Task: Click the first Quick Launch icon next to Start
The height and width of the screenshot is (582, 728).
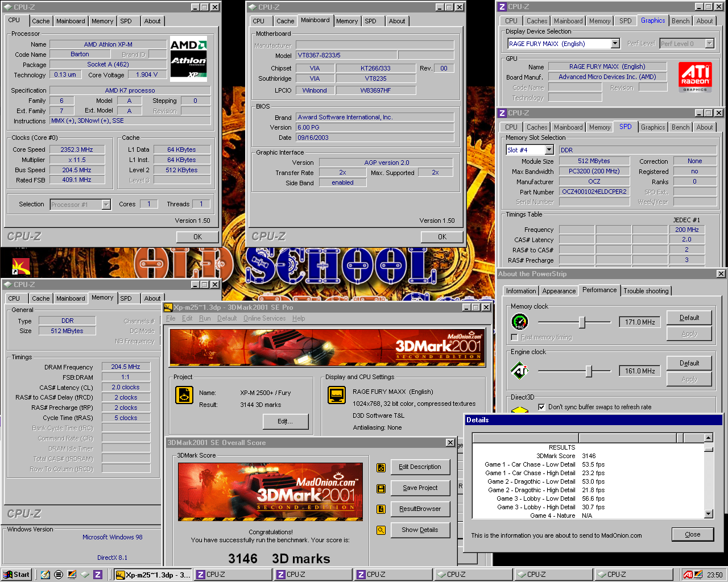Action: 45,575
